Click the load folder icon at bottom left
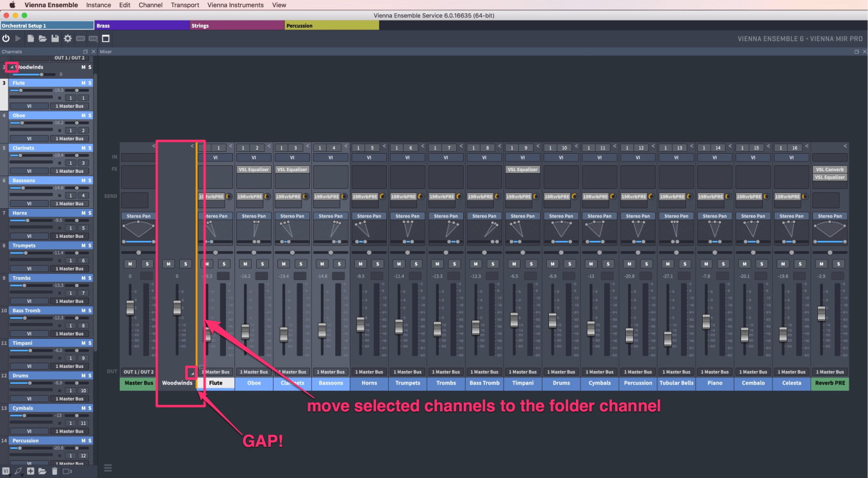Screen dimensions: 868x478 tap(42, 471)
